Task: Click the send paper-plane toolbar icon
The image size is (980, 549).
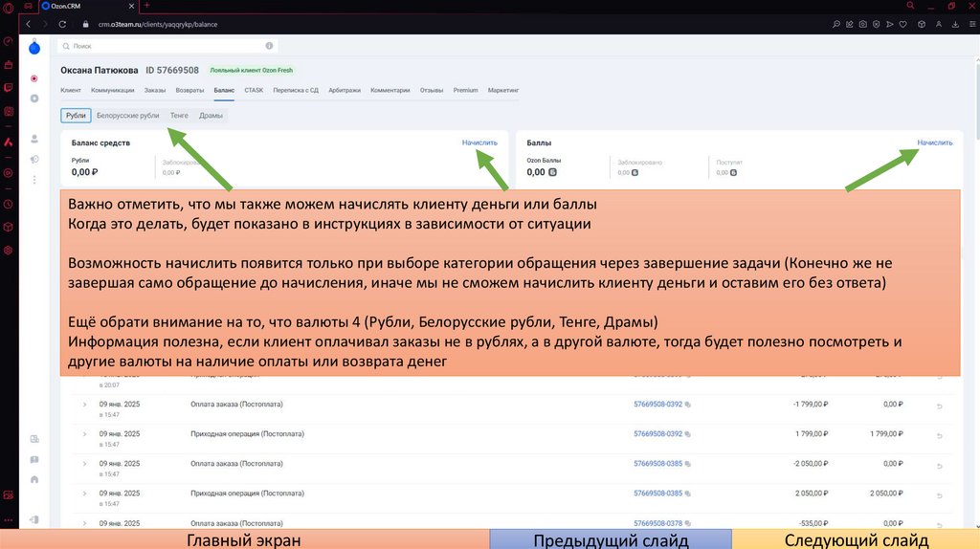Action: (x=890, y=24)
